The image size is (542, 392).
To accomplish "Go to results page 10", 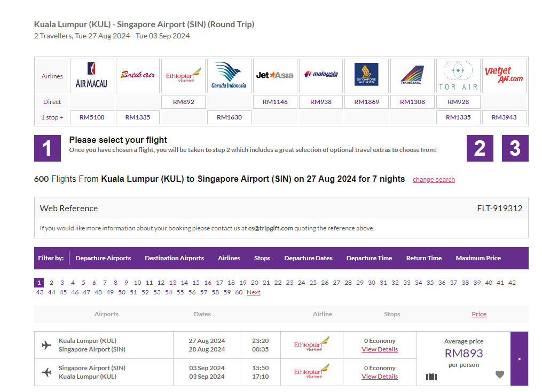I will pos(138,283).
